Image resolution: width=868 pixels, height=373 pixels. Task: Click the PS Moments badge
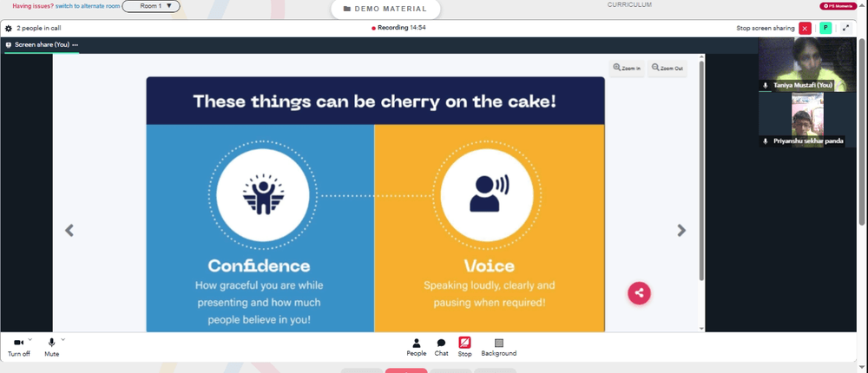point(838,6)
